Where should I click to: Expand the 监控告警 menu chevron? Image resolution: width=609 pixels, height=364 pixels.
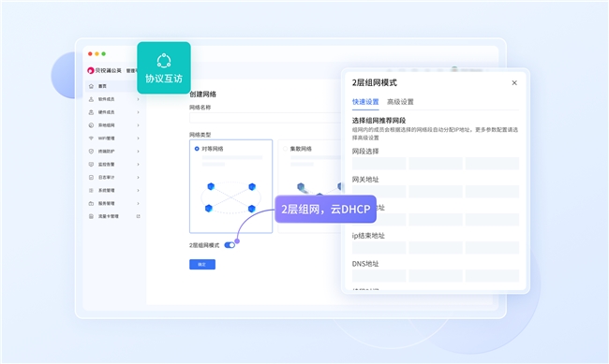click(x=138, y=165)
